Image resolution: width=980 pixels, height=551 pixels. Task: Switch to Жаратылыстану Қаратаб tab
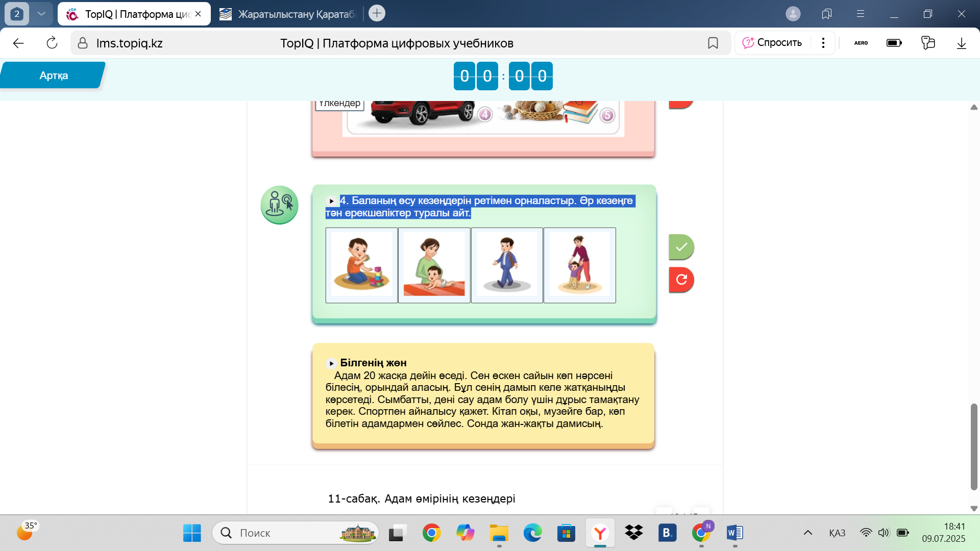point(288,14)
